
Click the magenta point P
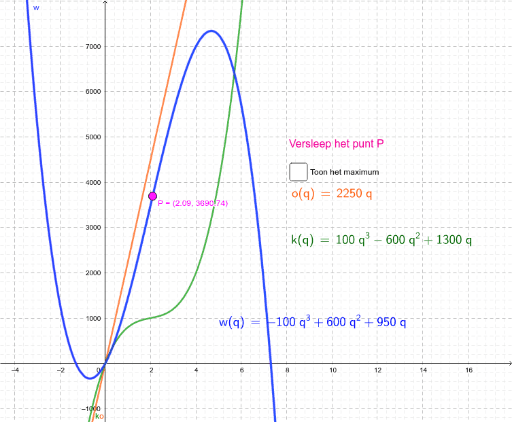tap(152, 196)
